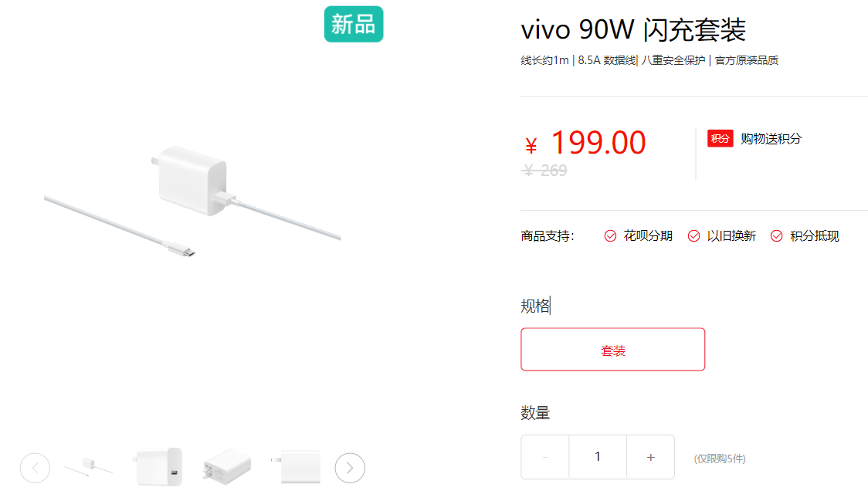
Task: Click the main charger product image
Action: point(192,201)
